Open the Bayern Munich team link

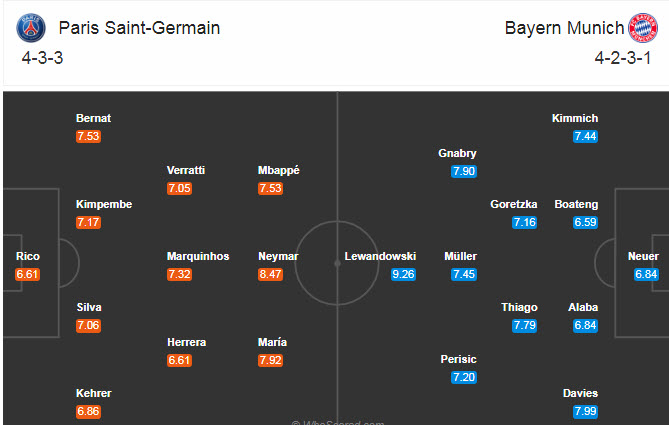click(563, 28)
